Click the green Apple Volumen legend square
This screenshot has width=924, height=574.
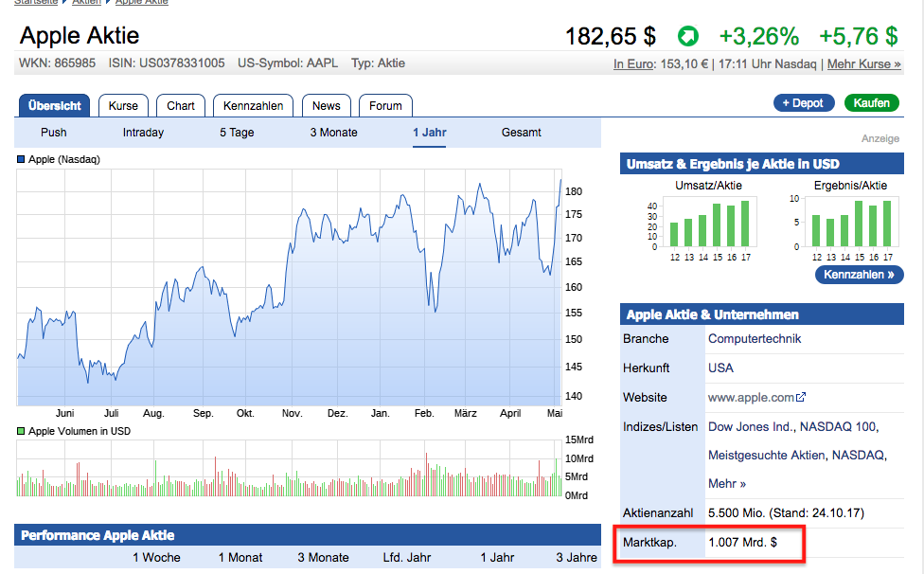[21, 431]
